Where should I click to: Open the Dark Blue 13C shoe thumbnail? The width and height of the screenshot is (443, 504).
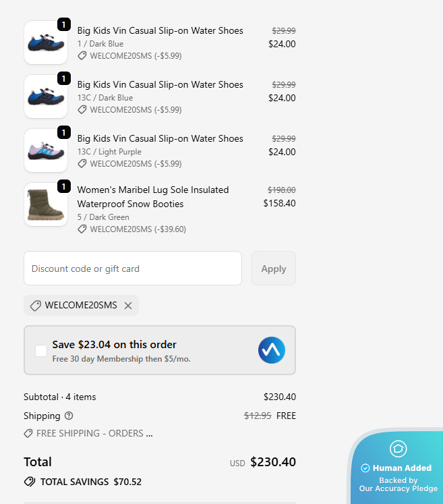[46, 96]
